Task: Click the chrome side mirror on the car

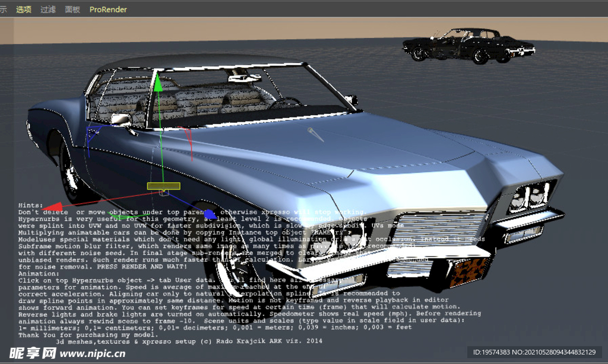Action: pos(121,120)
